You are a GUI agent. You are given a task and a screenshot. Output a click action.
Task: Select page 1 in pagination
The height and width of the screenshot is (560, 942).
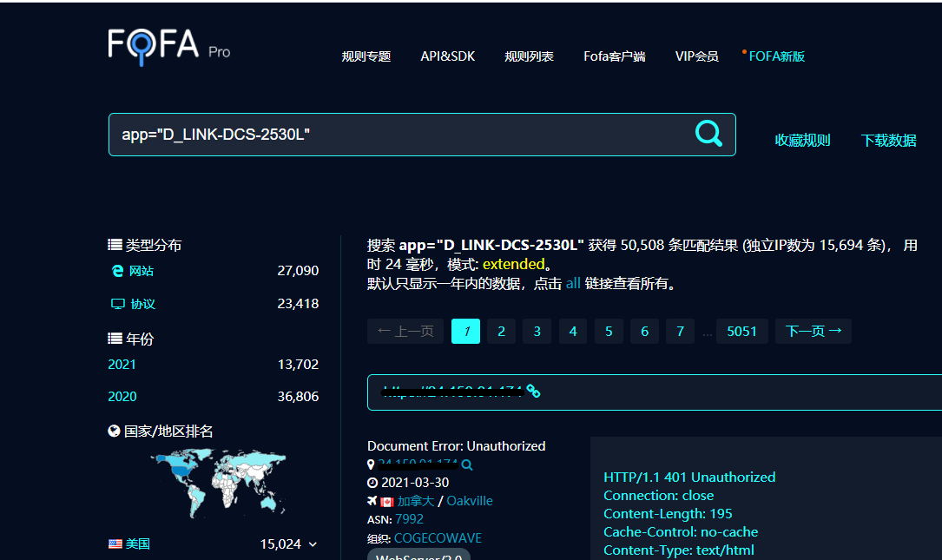click(465, 331)
